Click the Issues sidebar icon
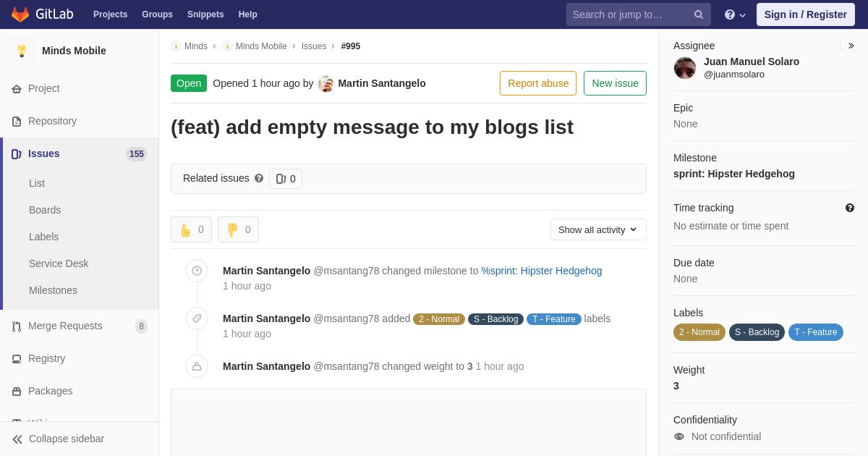Screen dimensions: 868x456 pyautogui.click(x=17, y=154)
